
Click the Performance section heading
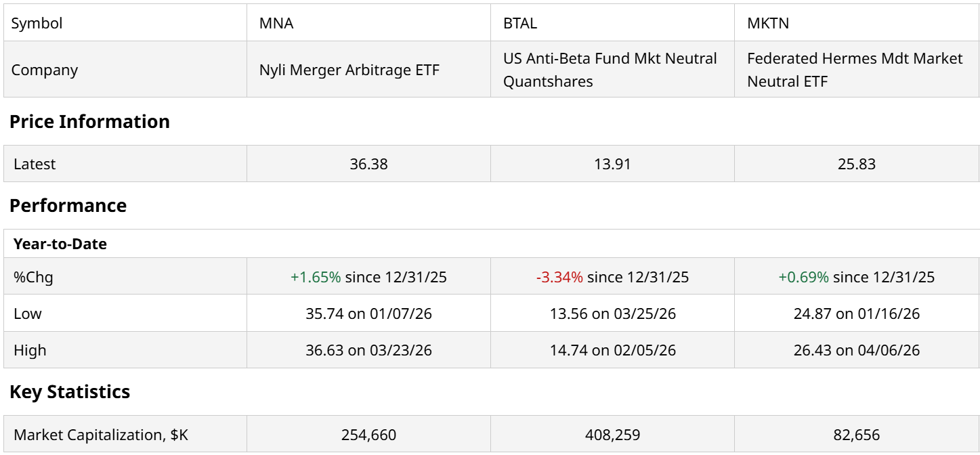point(68,206)
